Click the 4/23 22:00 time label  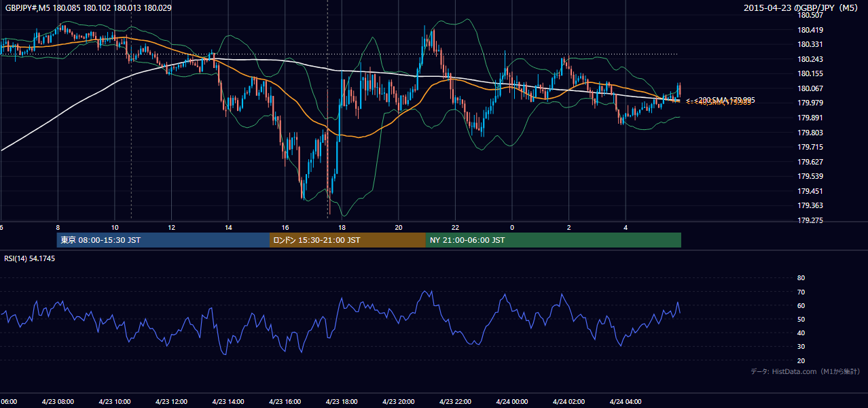click(454, 401)
